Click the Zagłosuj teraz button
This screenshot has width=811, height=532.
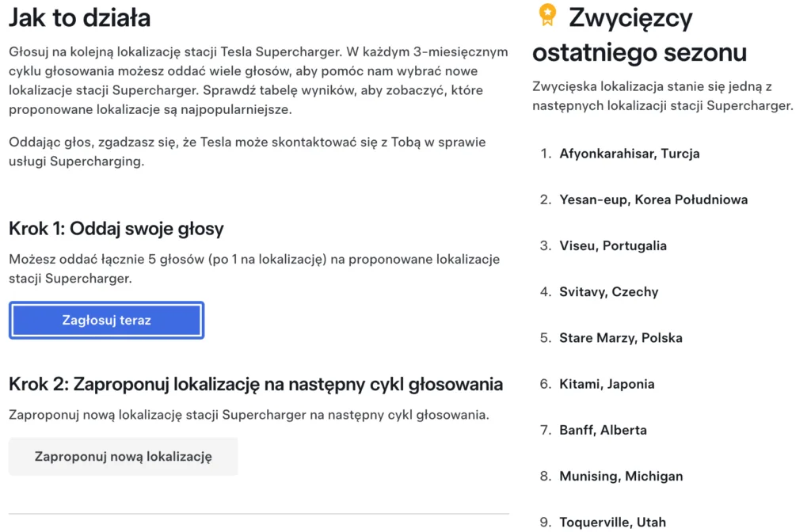point(106,319)
